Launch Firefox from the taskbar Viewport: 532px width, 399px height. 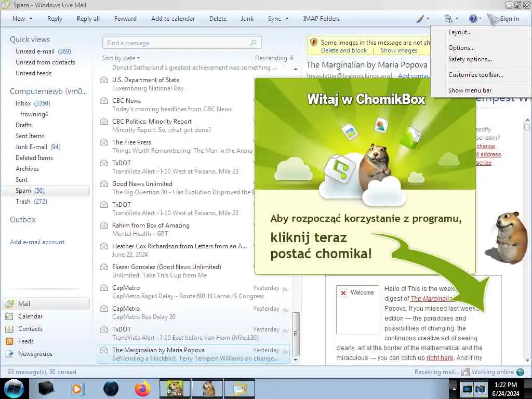click(x=142, y=389)
